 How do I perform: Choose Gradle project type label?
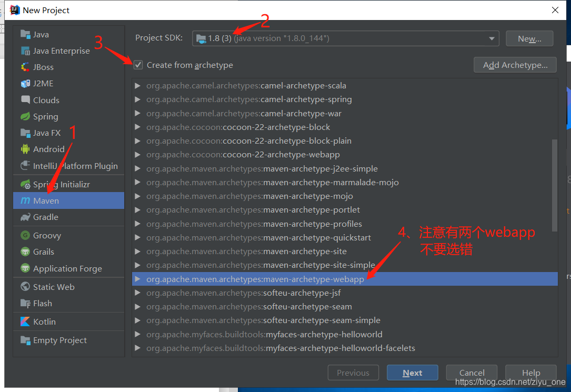point(45,217)
